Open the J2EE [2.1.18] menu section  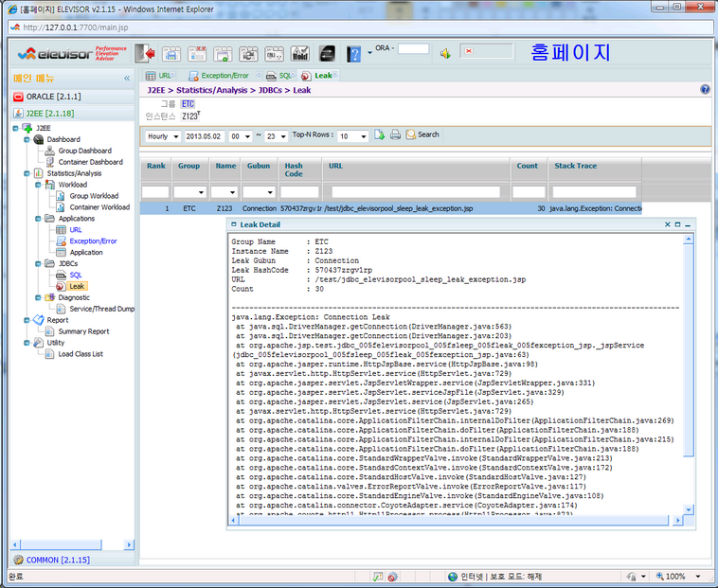[72, 113]
